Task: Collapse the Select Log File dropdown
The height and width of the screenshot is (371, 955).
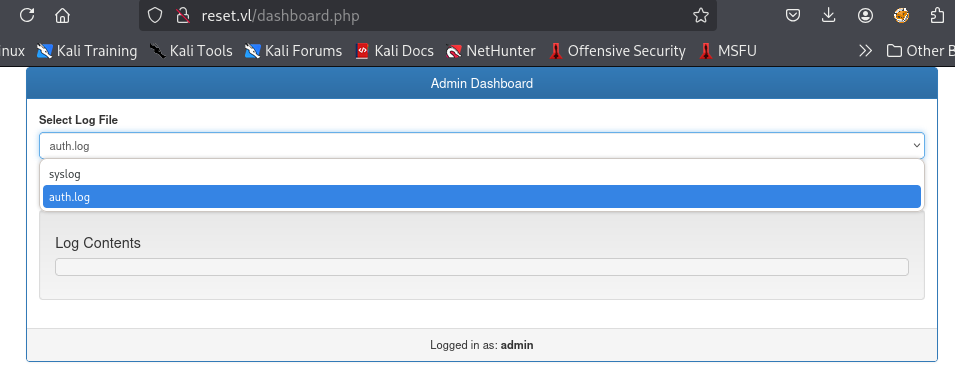Action: [482, 146]
